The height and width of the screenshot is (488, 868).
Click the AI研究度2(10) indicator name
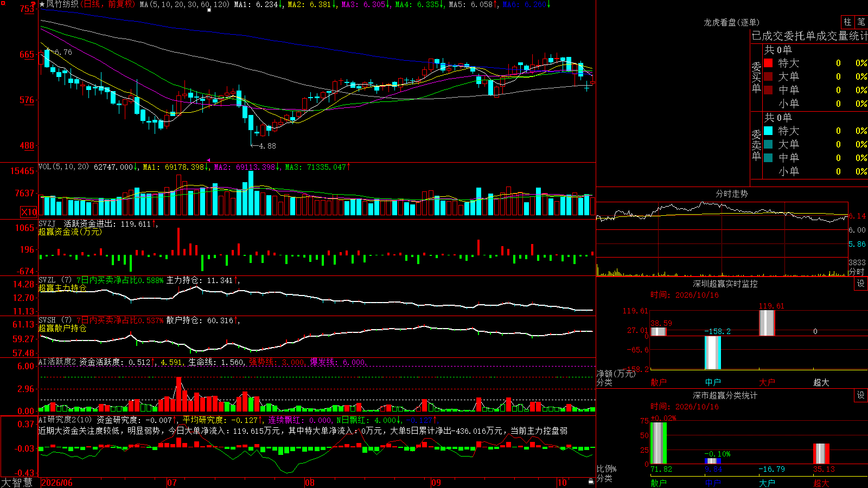[65, 420]
